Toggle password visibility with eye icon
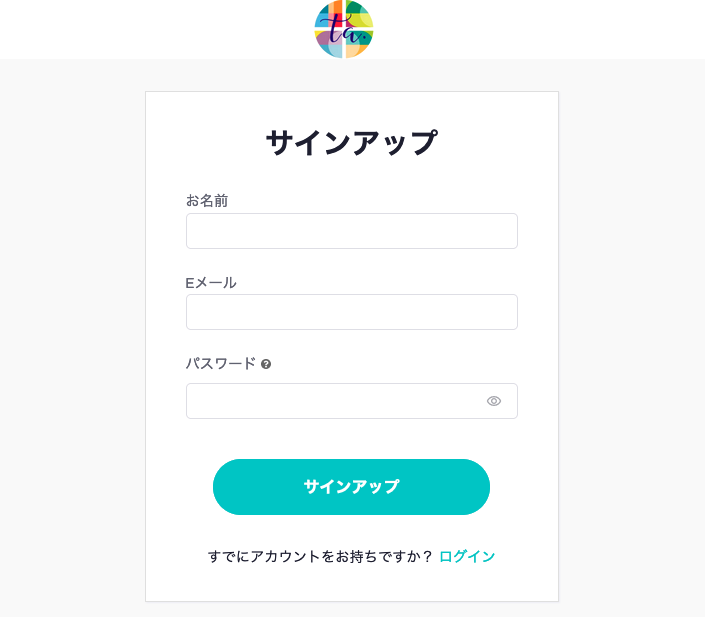Image resolution: width=705 pixels, height=617 pixels. [494, 401]
